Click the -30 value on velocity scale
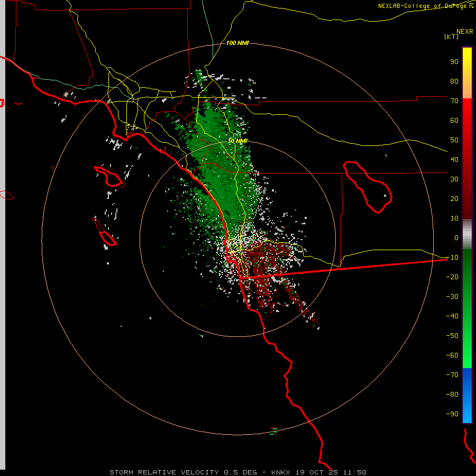This screenshot has height=476, width=476. coord(452,297)
